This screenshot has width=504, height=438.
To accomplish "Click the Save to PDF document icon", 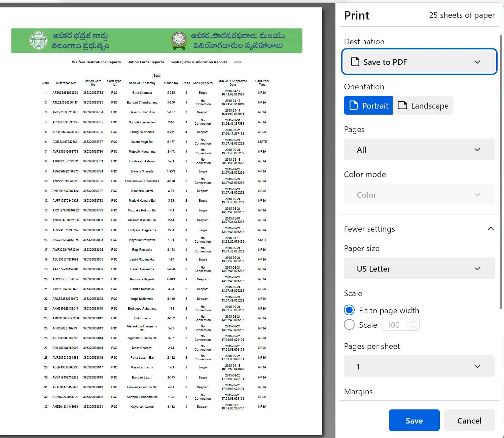I will pyautogui.click(x=355, y=62).
